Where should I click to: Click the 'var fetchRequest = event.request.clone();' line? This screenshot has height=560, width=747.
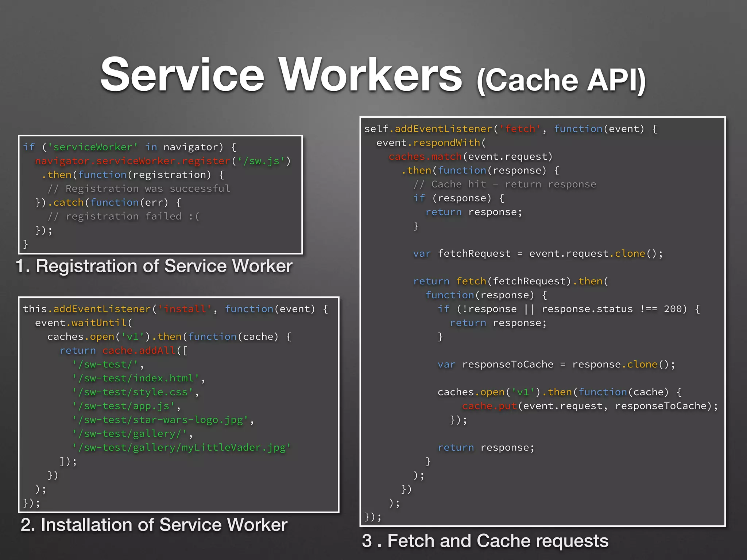(538, 253)
